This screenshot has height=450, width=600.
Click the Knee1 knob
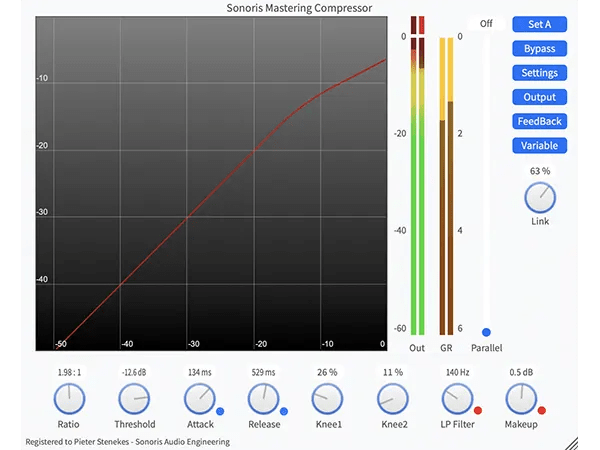(328, 399)
